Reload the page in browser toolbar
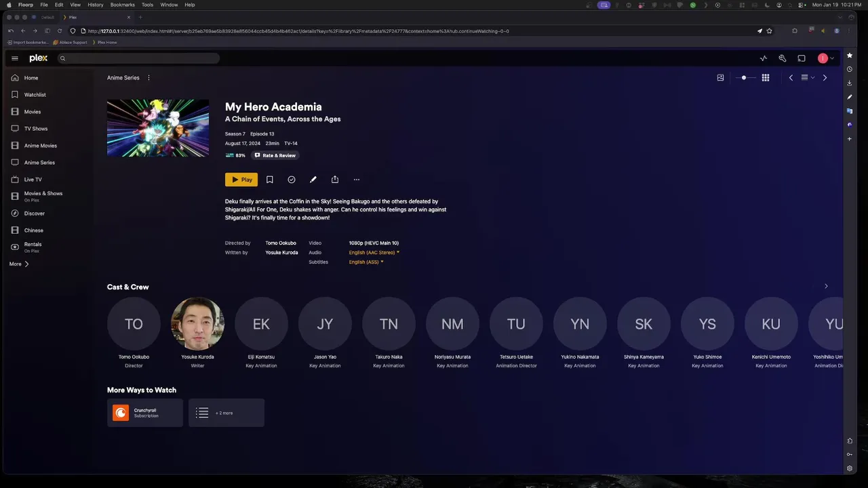The width and height of the screenshot is (868, 488). coord(60,30)
